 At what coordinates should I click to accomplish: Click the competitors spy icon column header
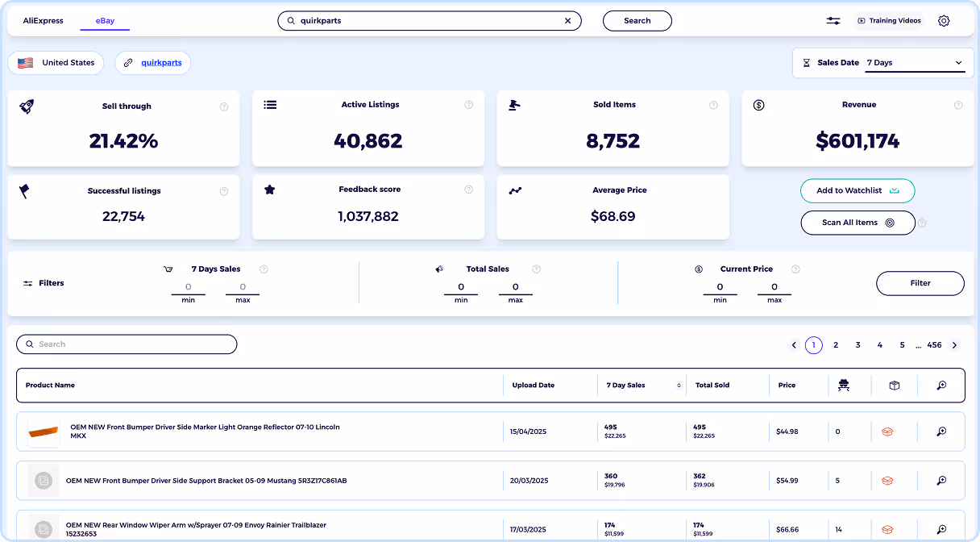coord(844,386)
